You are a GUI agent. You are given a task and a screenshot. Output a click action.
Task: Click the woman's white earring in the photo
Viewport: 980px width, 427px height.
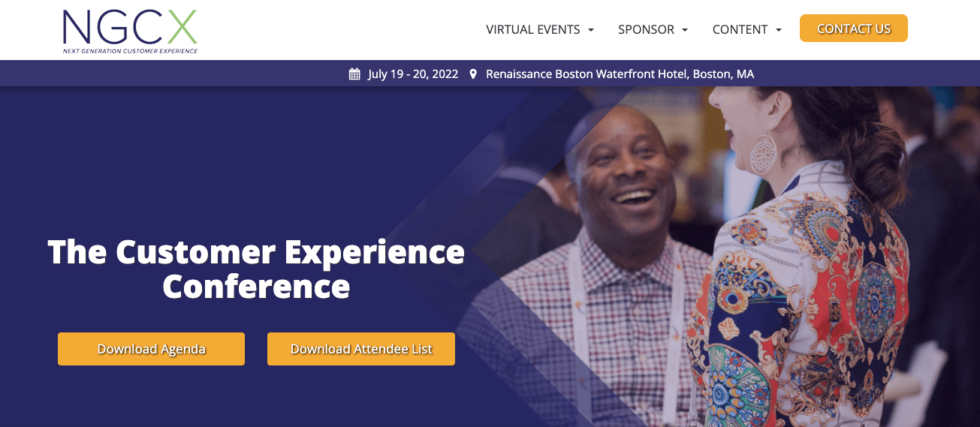click(x=762, y=153)
